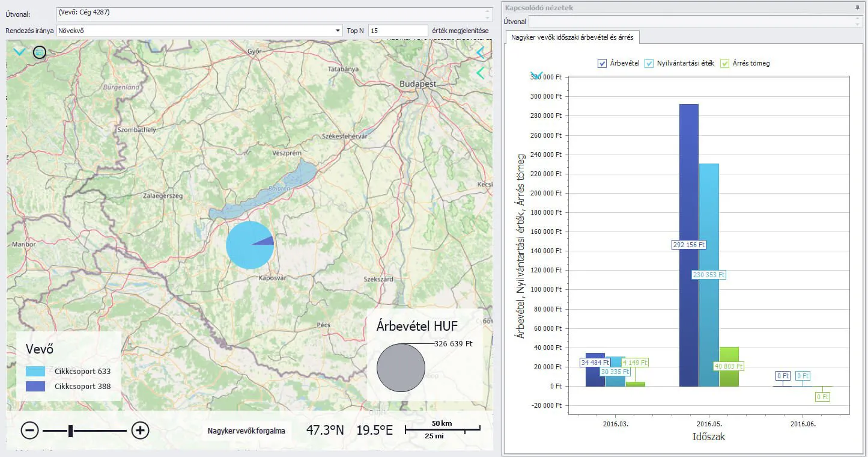The height and width of the screenshot is (457, 868).
Task: Click the circled map layers icon
Action: click(x=40, y=52)
